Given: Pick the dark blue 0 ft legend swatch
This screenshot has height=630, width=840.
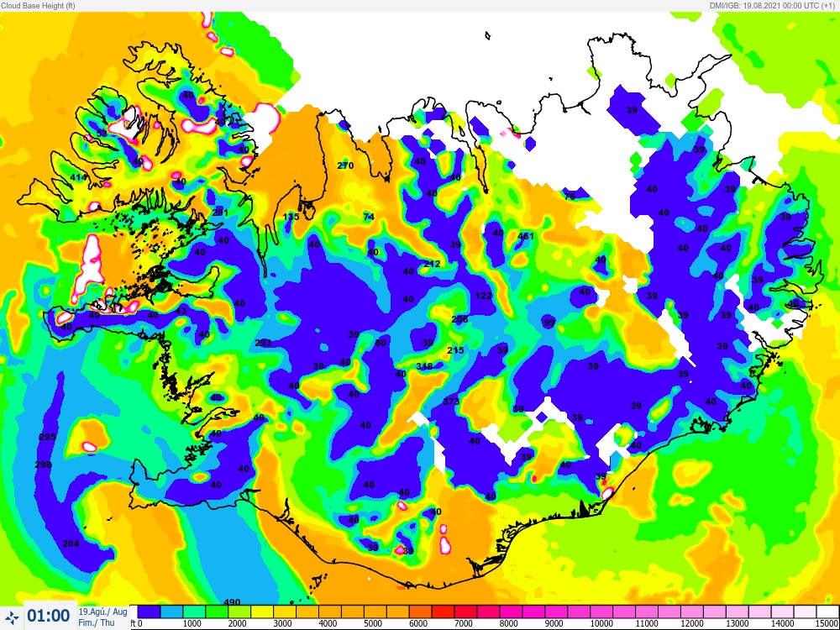Looking at the screenshot, I should click(149, 612).
